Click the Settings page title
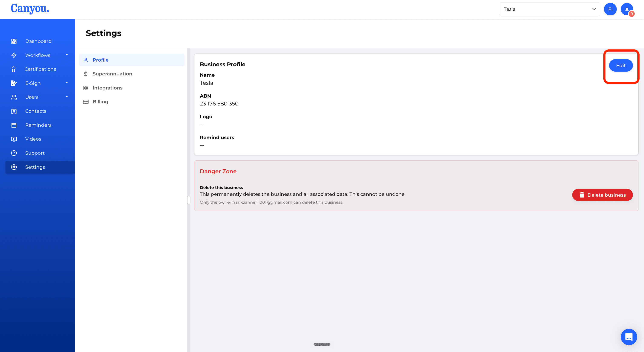Screen dimensions: 644x352 point(103,33)
